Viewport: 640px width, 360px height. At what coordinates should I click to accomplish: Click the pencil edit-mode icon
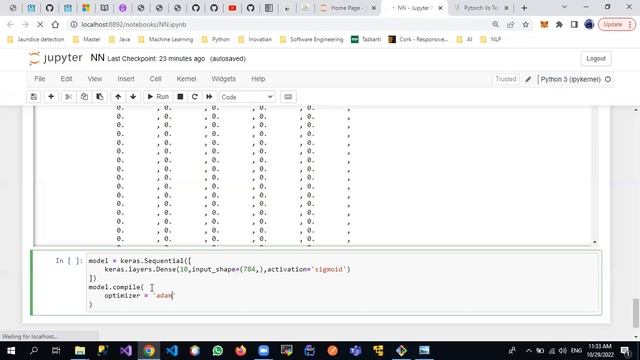[528, 79]
